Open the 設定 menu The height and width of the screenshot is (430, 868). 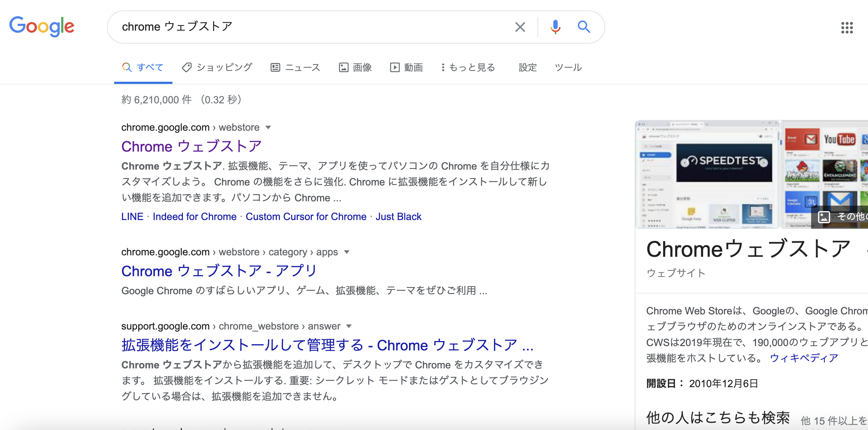click(527, 67)
